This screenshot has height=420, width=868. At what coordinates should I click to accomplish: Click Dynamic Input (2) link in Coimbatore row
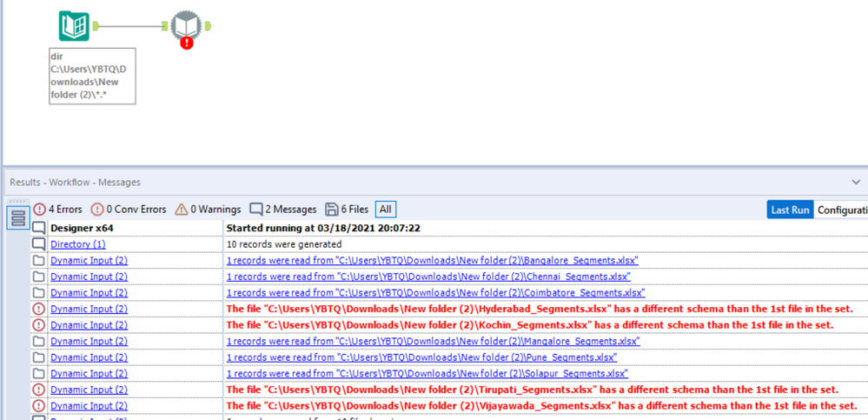click(89, 292)
